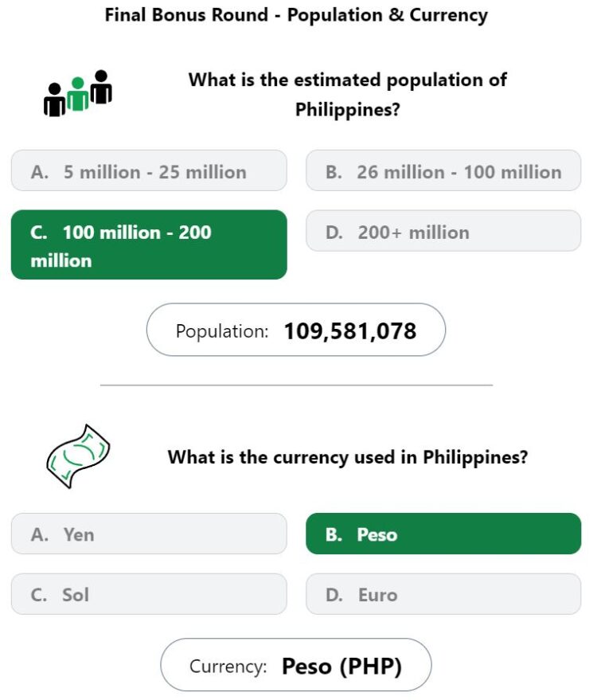Click the horizontal divider between questions
This screenshot has width=597, height=700.
pos(296,385)
